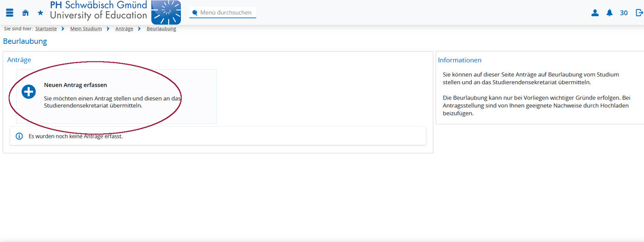Click the 'Es wurden noch keine Anträge erfasst' notice

click(76, 136)
